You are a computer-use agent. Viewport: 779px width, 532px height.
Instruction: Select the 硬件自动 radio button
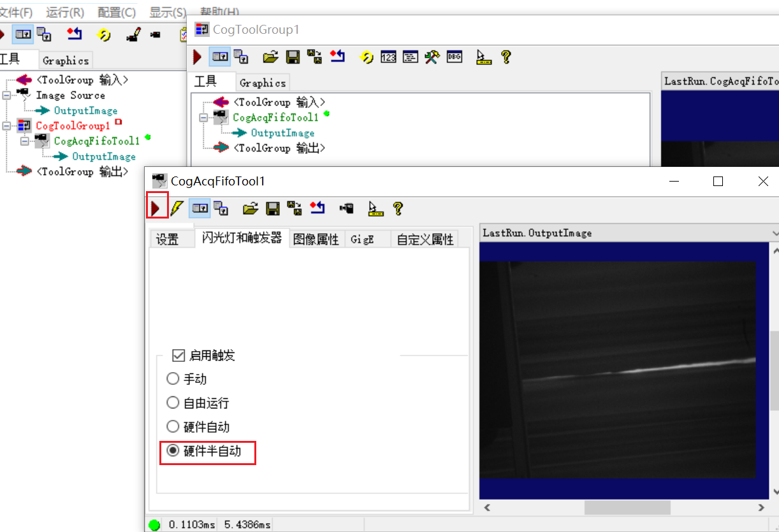click(173, 427)
